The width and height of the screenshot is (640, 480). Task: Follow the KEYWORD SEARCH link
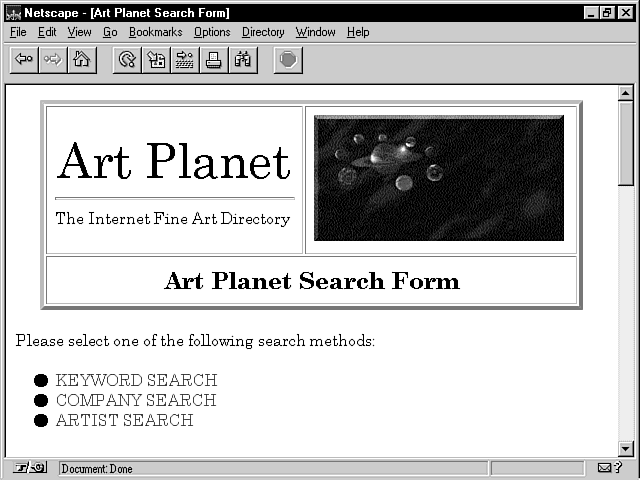[x=136, y=380]
